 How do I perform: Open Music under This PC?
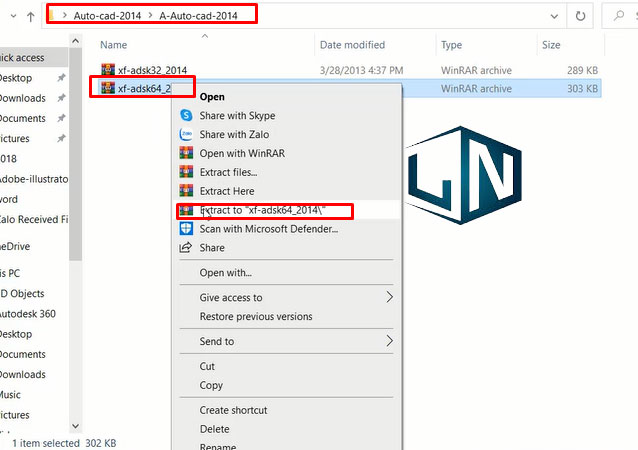pos(10,395)
